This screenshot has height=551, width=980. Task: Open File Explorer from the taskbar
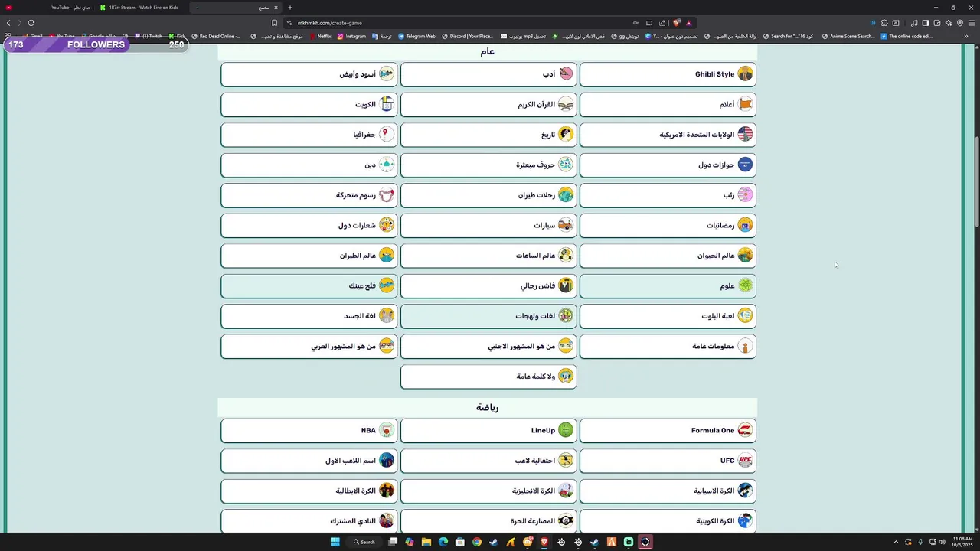[426, 542]
